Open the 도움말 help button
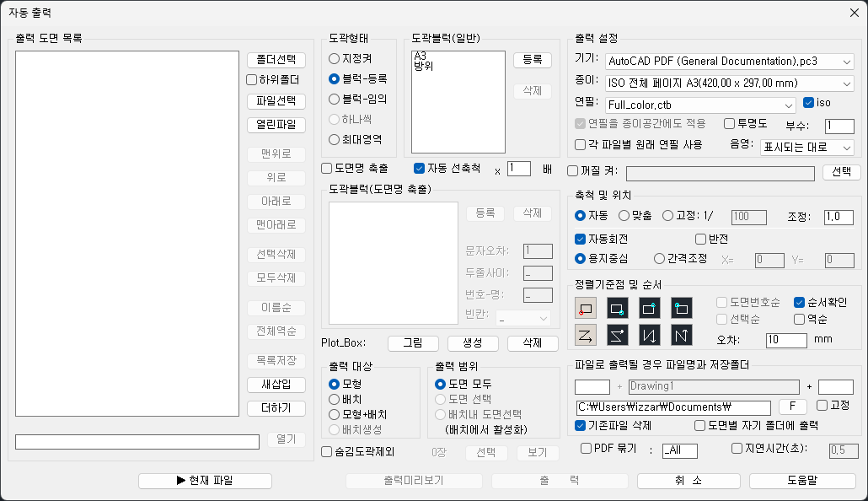868x501 pixels. [802, 481]
